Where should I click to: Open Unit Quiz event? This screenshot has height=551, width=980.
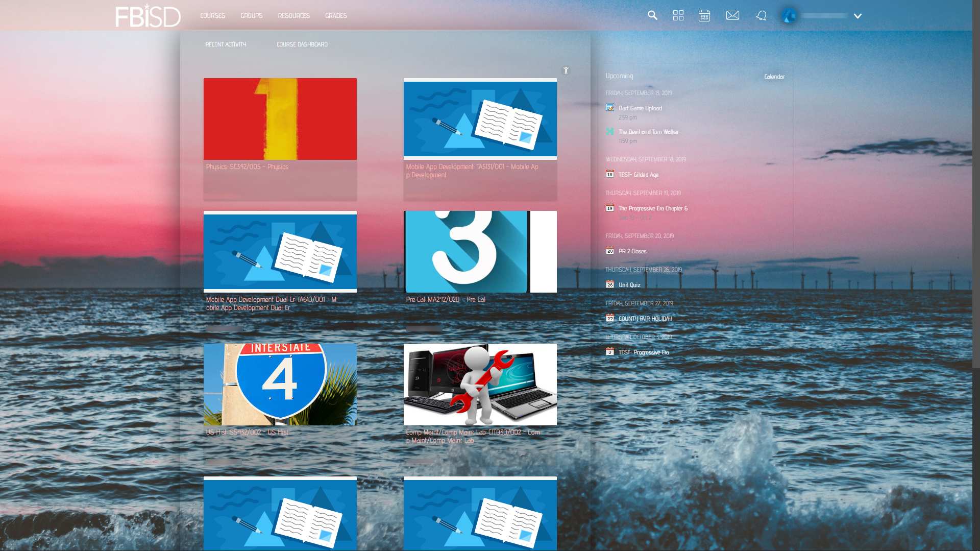coord(629,285)
